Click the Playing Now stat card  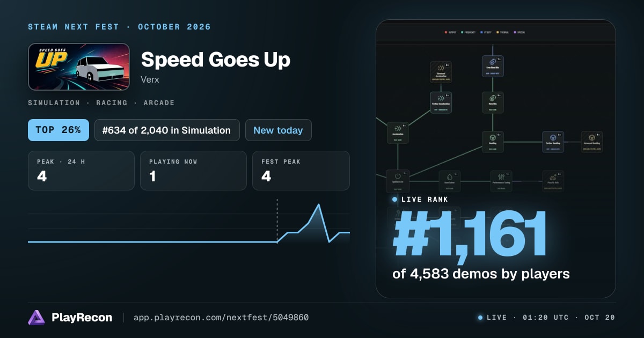pos(193,171)
